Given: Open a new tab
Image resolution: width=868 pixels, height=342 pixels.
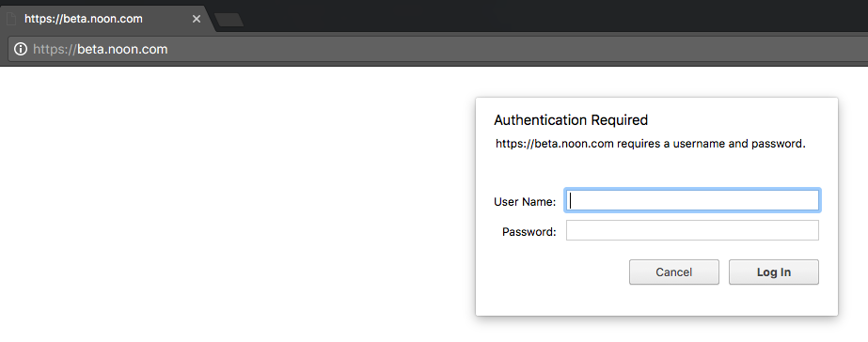Looking at the screenshot, I should point(229,20).
